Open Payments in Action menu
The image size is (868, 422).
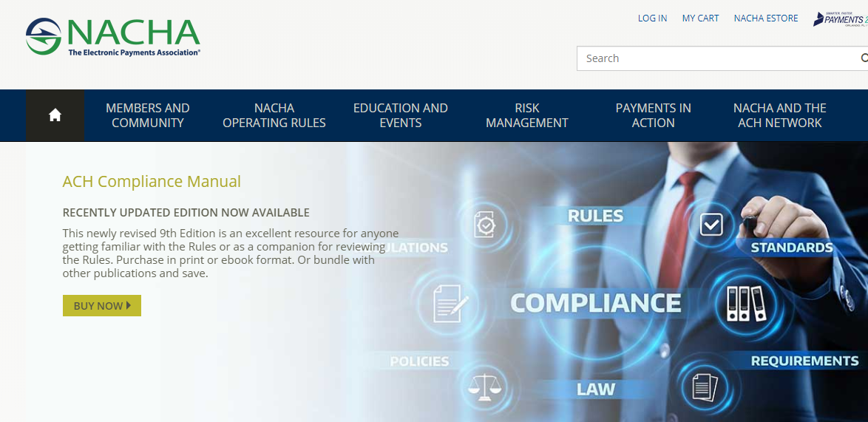653,115
